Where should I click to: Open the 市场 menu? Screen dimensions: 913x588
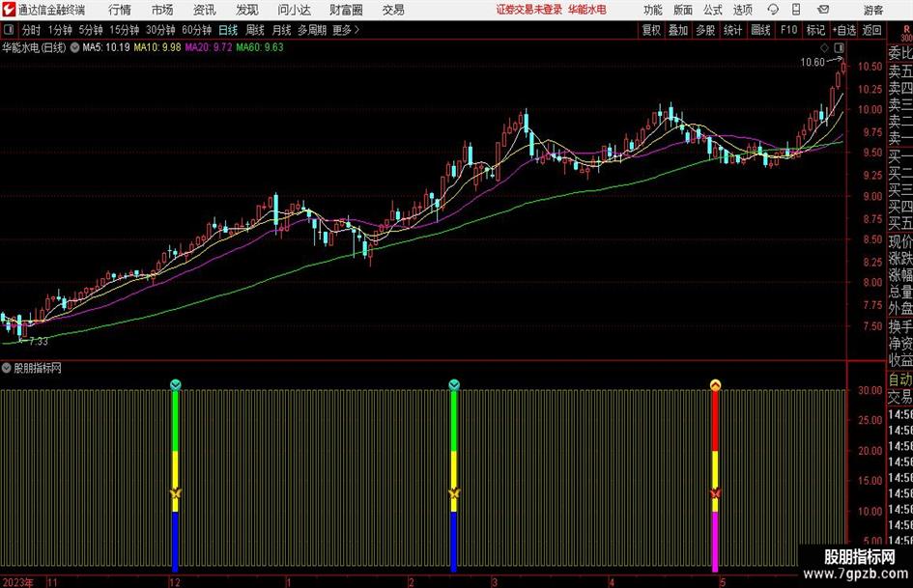pos(162,10)
